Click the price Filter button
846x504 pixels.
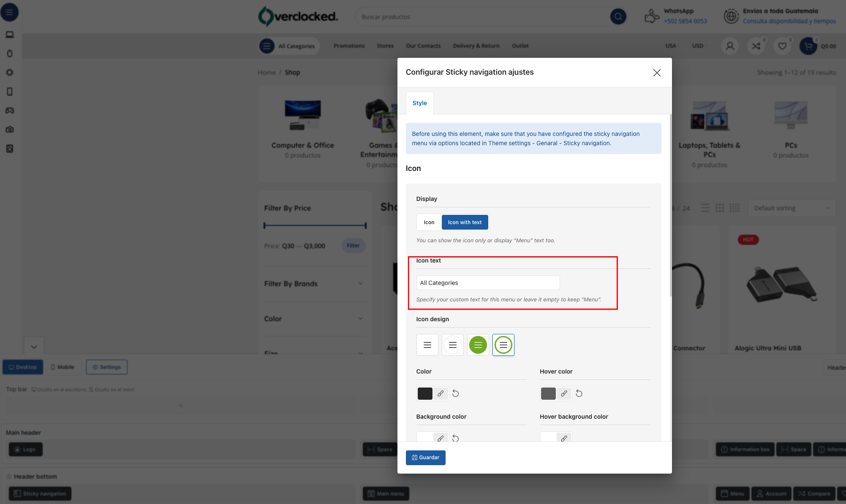pyautogui.click(x=353, y=246)
